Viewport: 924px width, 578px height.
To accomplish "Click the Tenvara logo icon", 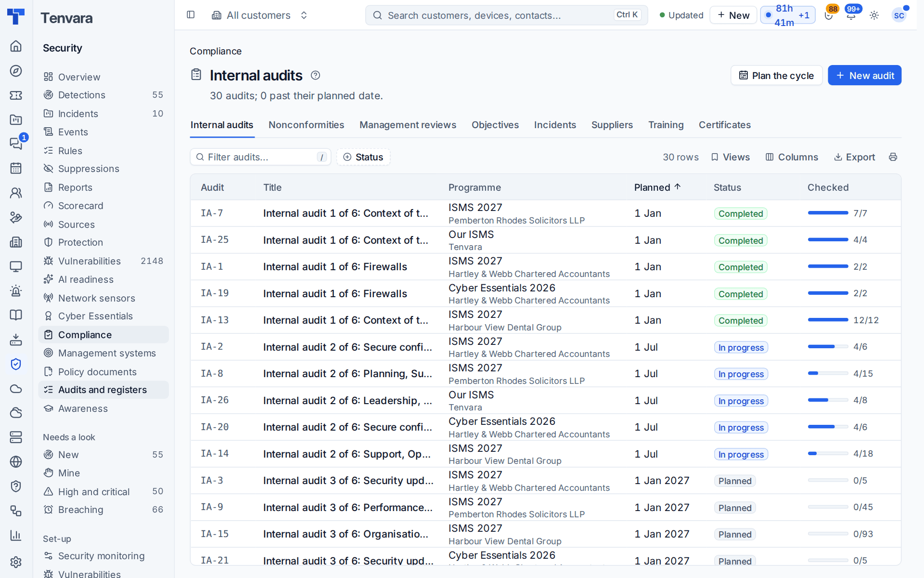I will tap(16, 16).
